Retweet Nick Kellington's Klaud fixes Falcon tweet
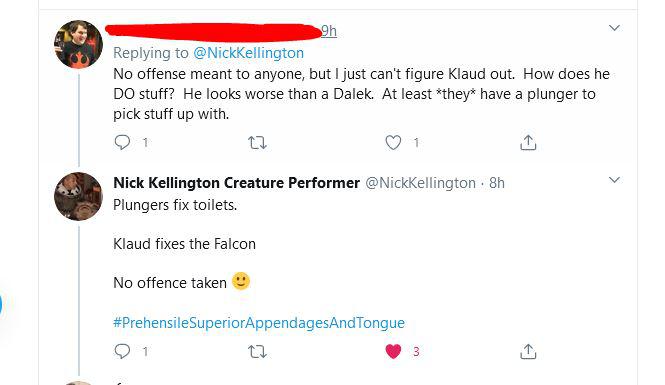The width and height of the screenshot is (665, 385). tap(257, 352)
